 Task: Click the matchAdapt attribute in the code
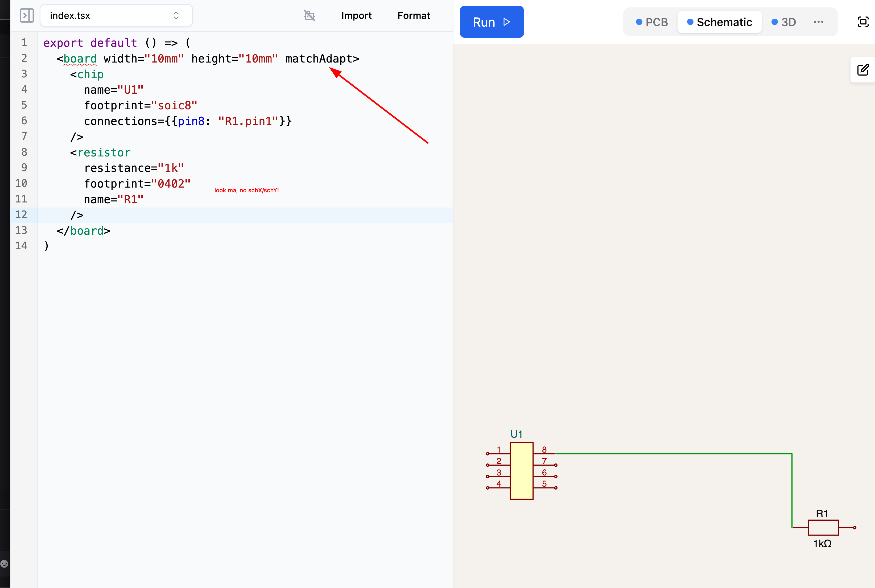coord(319,59)
